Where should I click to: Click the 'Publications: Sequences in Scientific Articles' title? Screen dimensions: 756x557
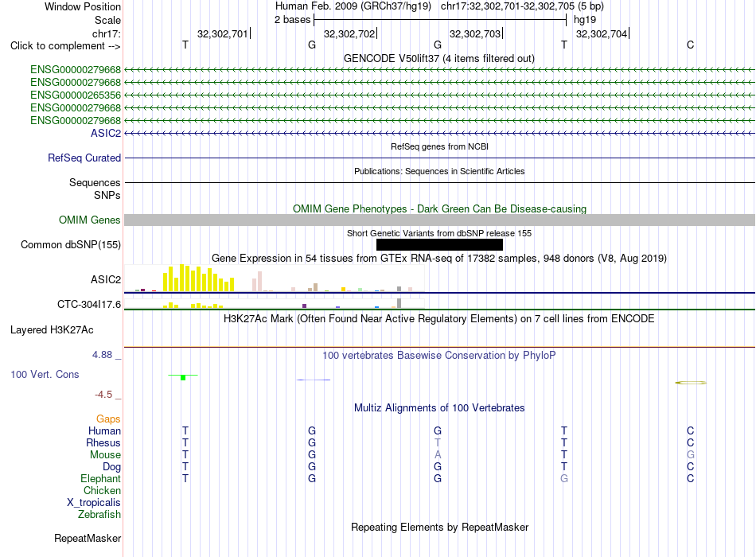coord(439,171)
